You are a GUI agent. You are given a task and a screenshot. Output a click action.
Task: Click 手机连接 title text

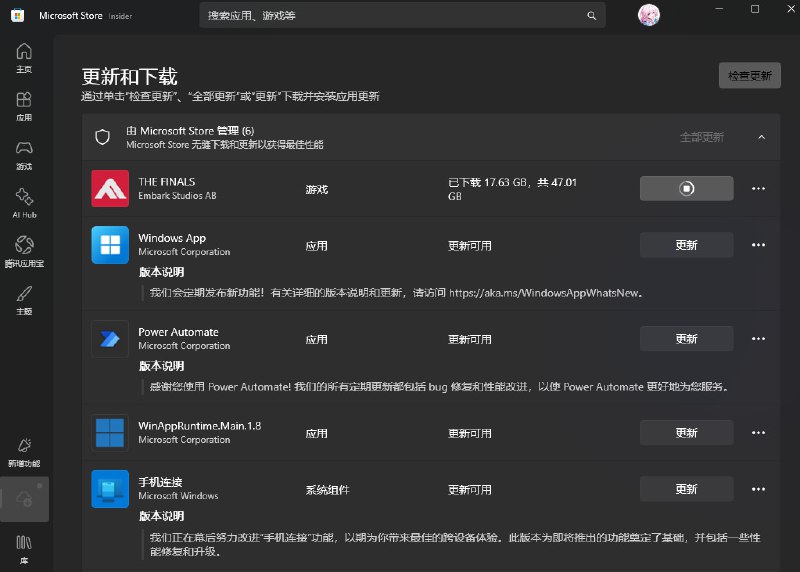tap(160, 482)
